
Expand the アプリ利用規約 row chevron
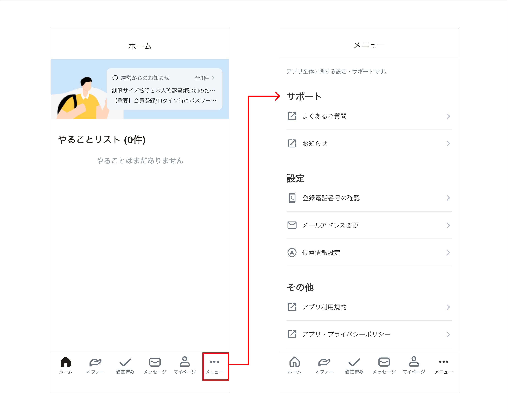click(448, 307)
